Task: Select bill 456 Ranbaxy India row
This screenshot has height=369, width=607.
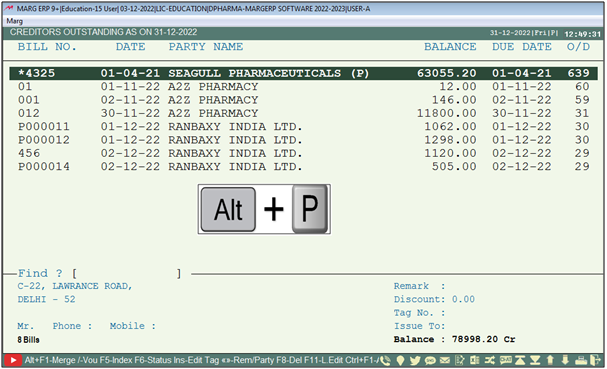Action: 304,153
